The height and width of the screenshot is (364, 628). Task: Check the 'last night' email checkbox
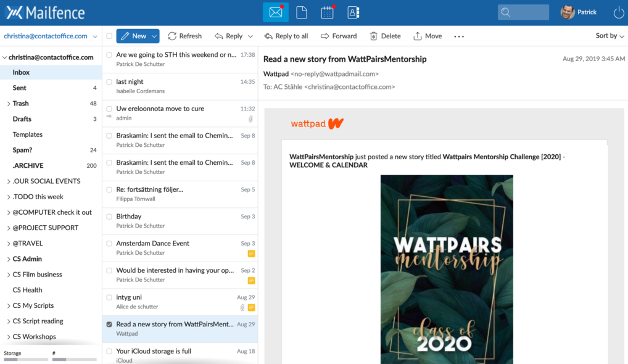[109, 81]
